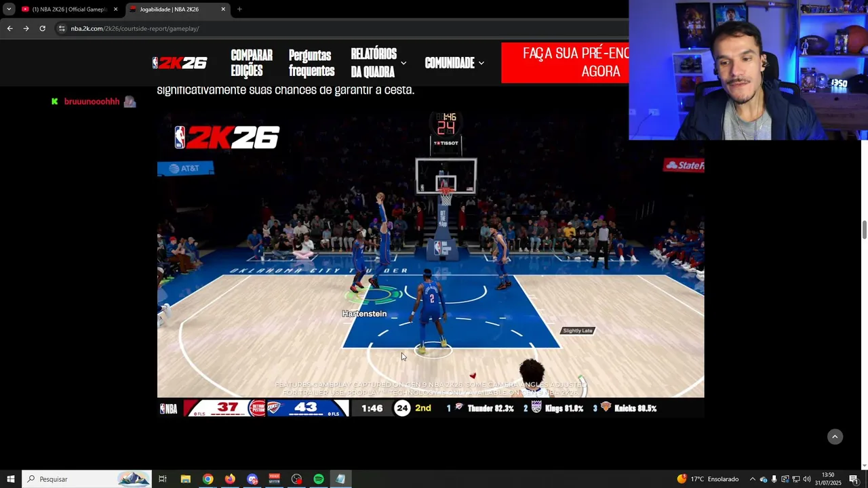Click the scroll-to-top arrow button
Viewport: 868px width, 488px height.
pyautogui.click(x=835, y=437)
